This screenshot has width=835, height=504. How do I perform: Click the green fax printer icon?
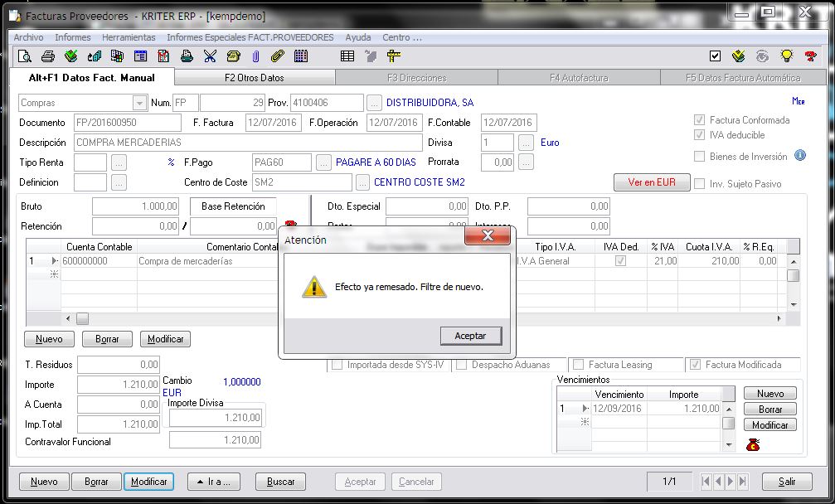pyautogui.click(x=187, y=56)
